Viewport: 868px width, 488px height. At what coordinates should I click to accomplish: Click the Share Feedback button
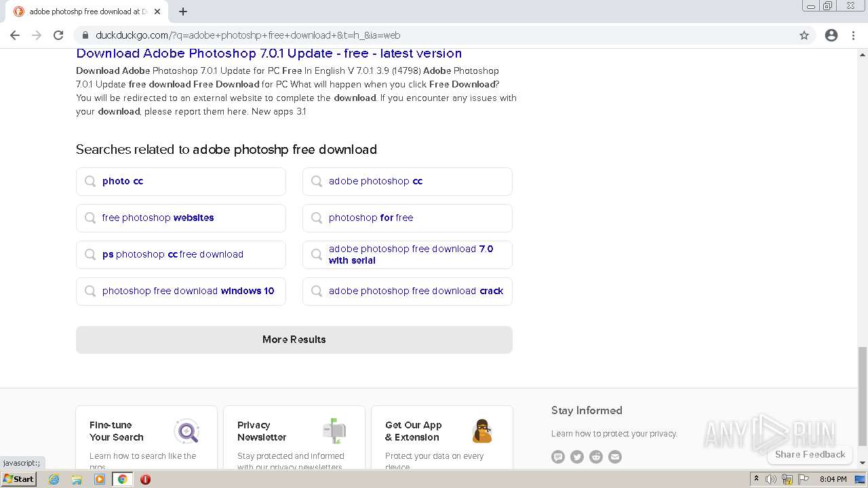[810, 454]
